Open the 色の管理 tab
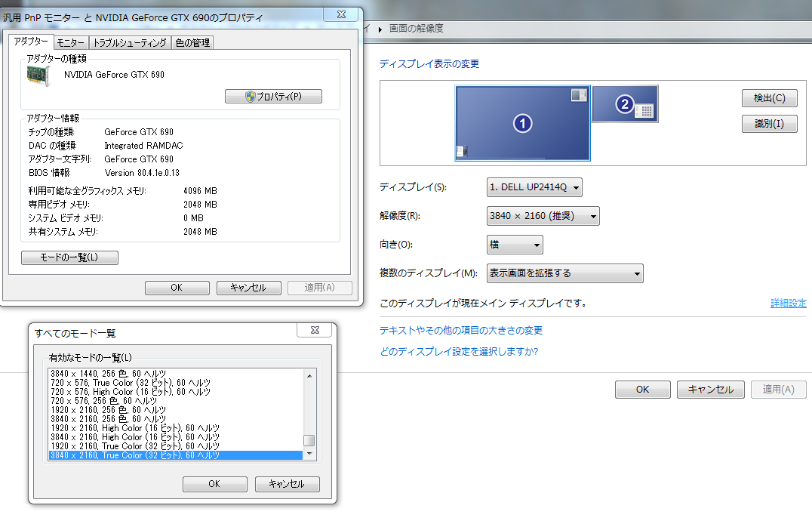The width and height of the screenshot is (812, 524). coord(192,42)
